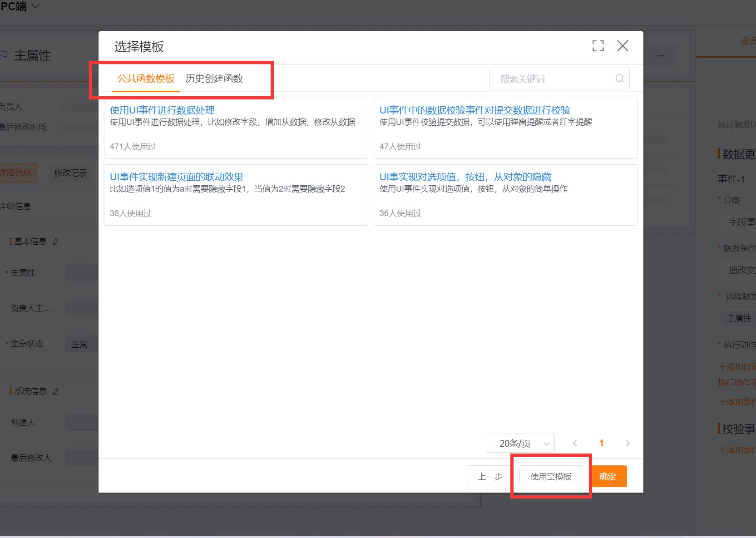Screen dimensions: 756x538
Task: Open the 20条/页 page size dropdown
Action: (520, 443)
